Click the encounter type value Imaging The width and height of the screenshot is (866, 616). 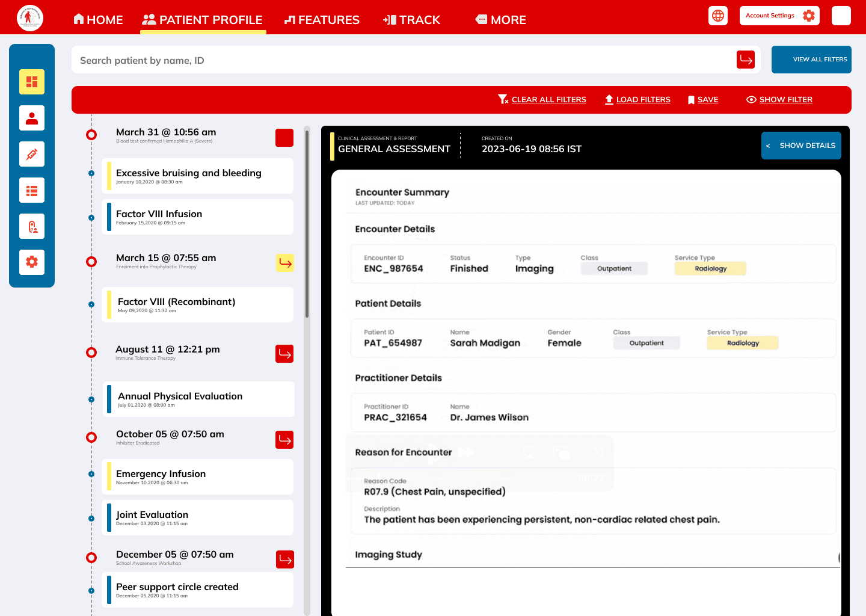[x=534, y=269]
